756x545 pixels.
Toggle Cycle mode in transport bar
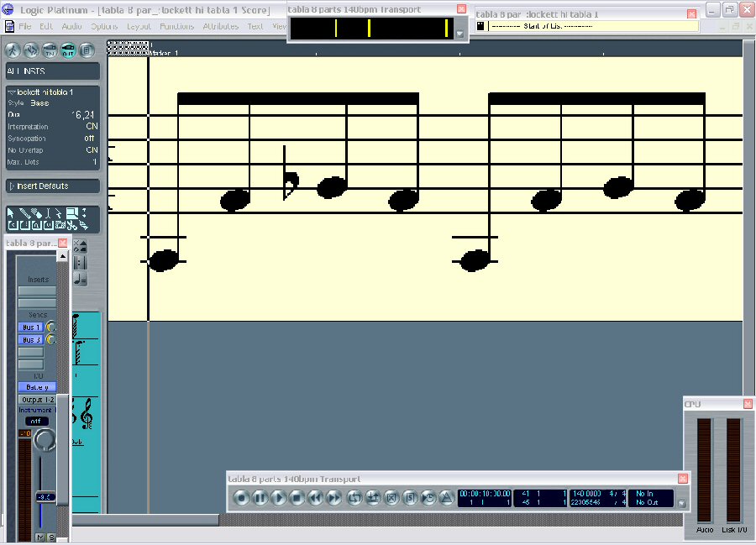point(354,498)
